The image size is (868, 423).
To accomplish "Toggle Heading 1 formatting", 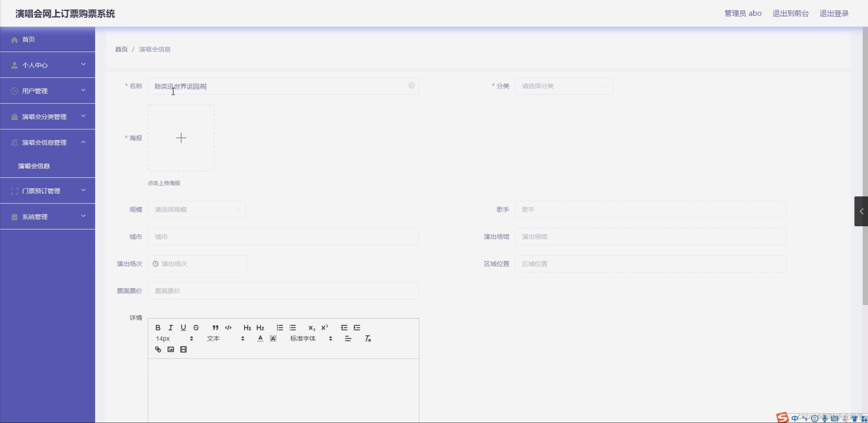I will coord(247,327).
